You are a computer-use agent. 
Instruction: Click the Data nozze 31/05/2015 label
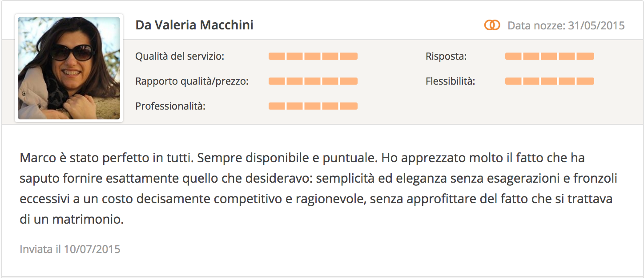tap(566, 25)
